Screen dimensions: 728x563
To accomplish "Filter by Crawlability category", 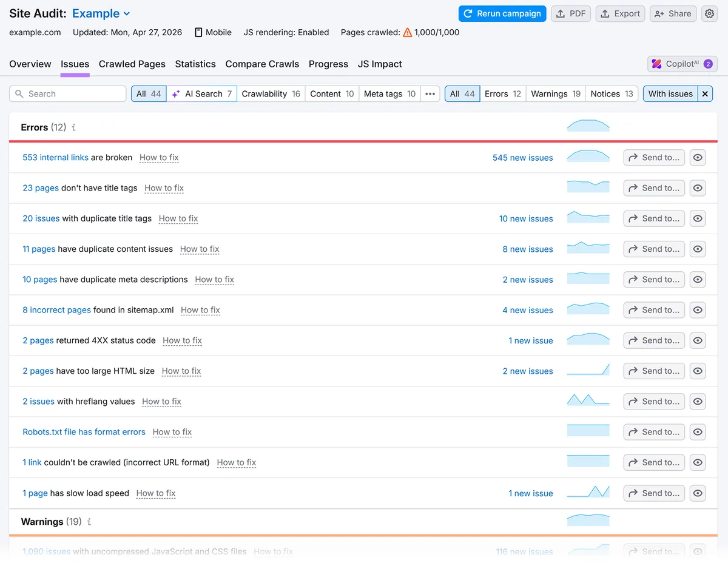I will click(x=271, y=93).
